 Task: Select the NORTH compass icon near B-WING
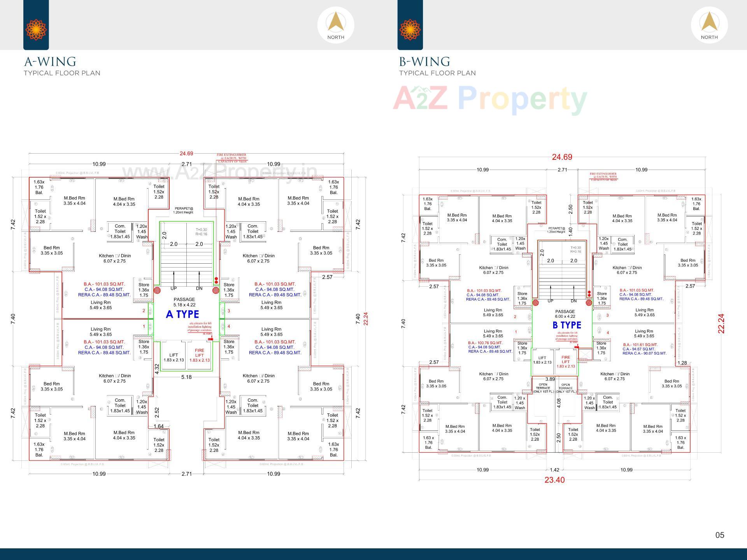tap(709, 24)
